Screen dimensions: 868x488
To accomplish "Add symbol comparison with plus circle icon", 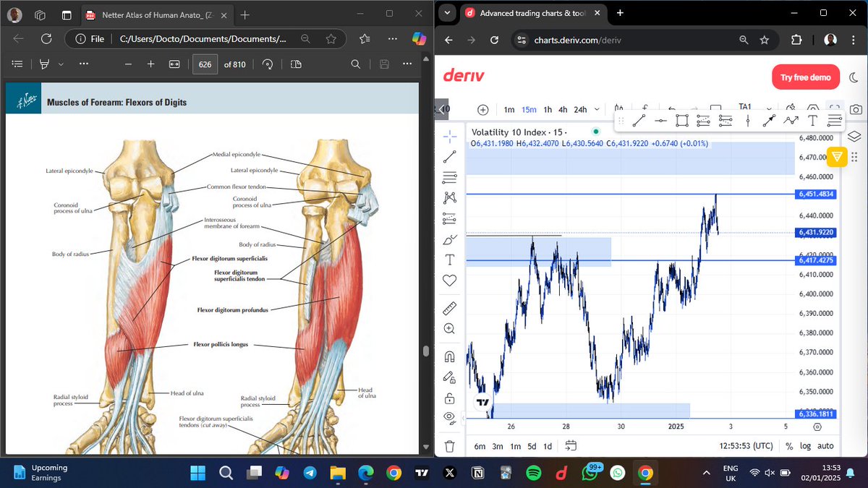I will tap(483, 109).
